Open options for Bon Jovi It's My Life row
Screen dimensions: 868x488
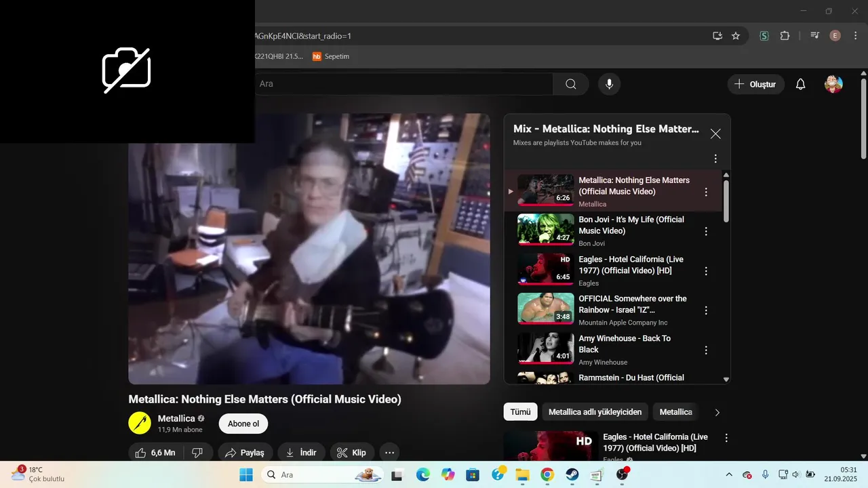[x=706, y=231]
